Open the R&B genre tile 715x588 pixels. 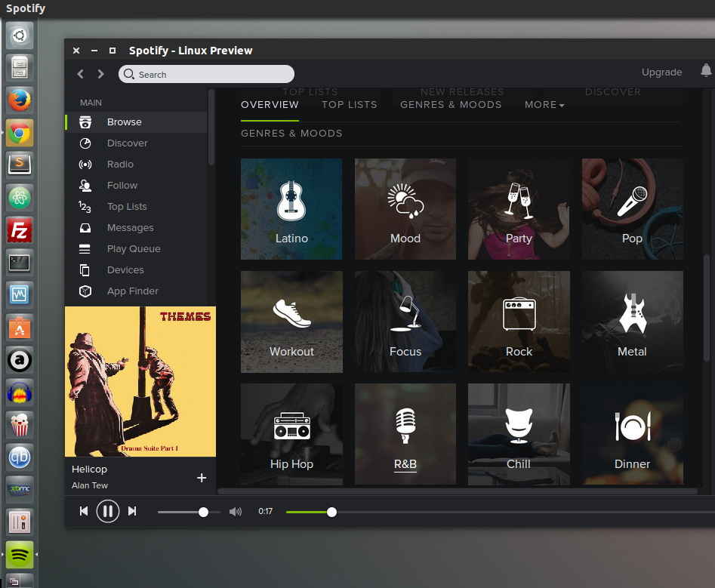click(x=405, y=434)
